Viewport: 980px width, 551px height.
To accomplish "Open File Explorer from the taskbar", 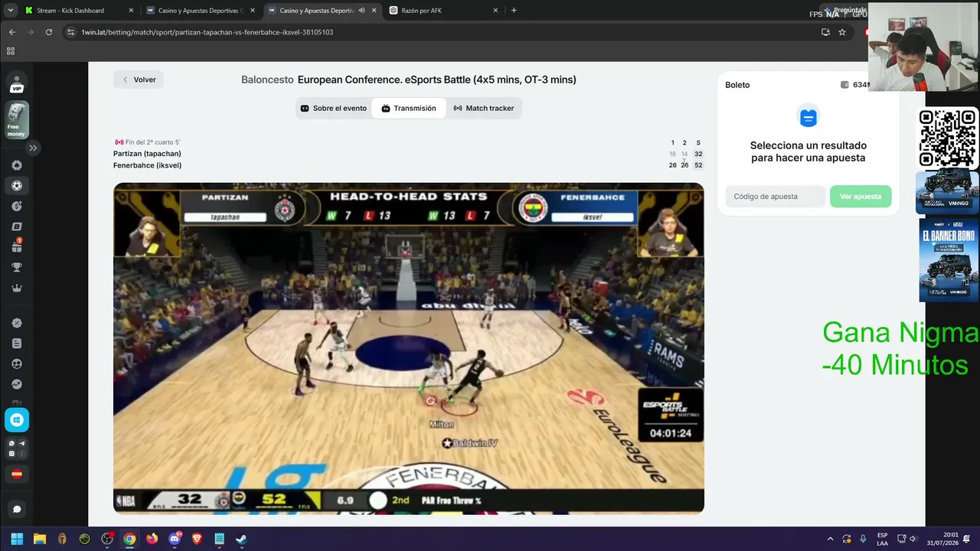I will pyautogui.click(x=40, y=539).
